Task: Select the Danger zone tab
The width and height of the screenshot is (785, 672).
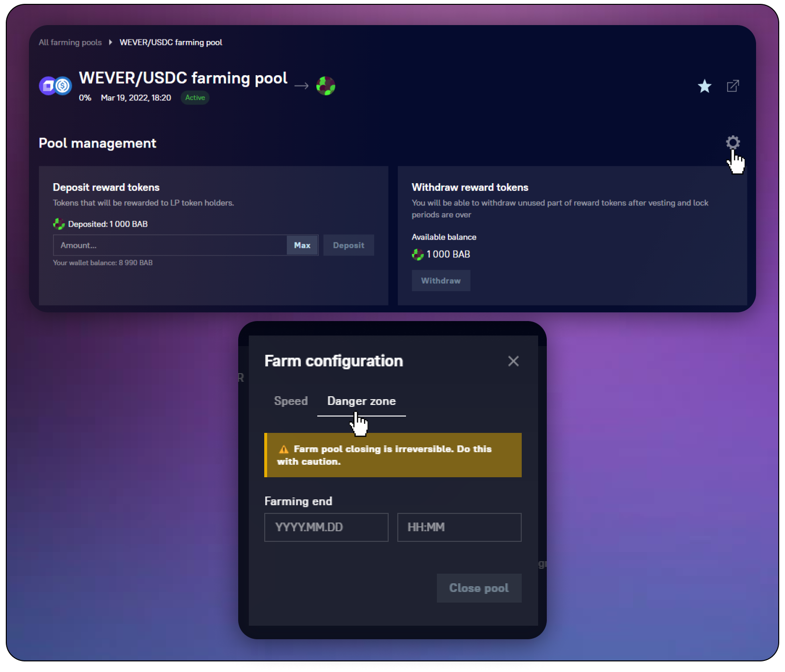Action: pyautogui.click(x=361, y=401)
